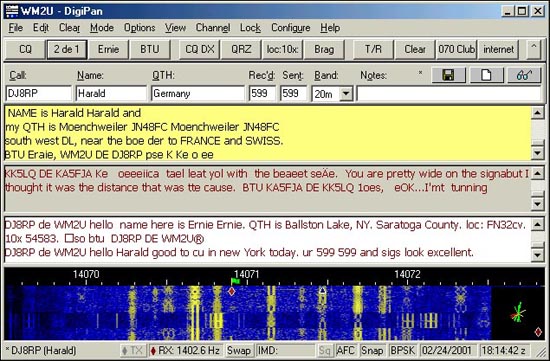
Task: Click the up caret button at toolbar end
Action: [534, 49]
